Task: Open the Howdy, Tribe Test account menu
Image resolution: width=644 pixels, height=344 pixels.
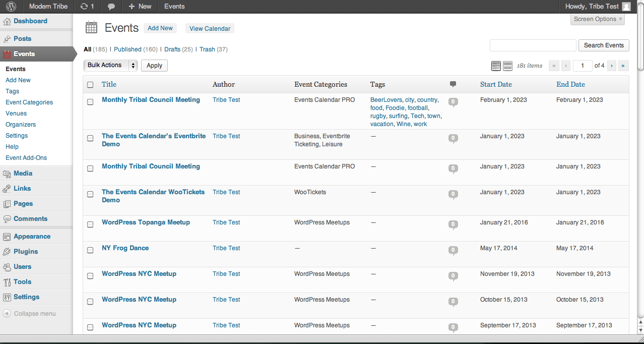Action: tap(598, 7)
